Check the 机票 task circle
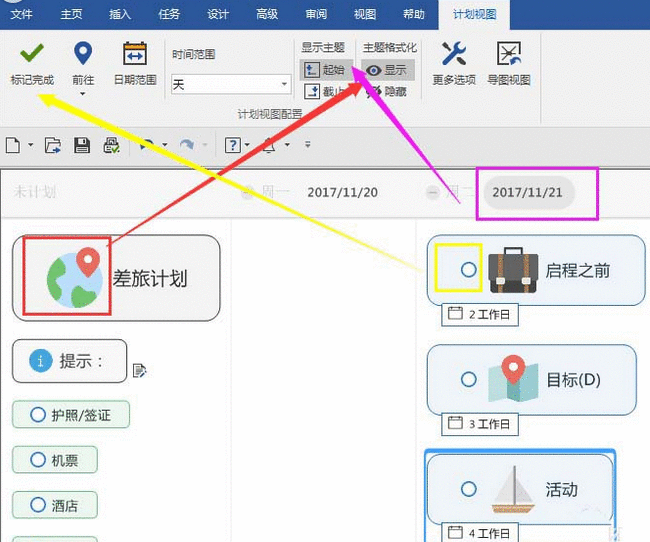Image resolution: width=650 pixels, height=542 pixels. [38, 459]
